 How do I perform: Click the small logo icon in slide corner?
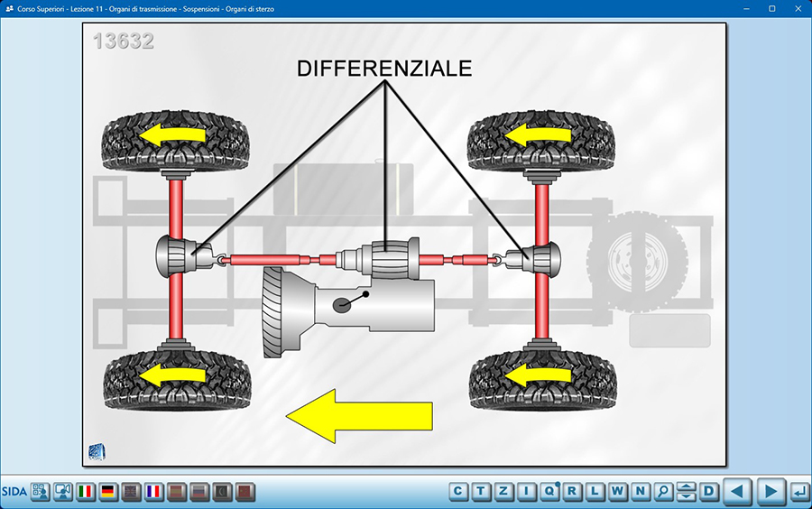point(97,452)
